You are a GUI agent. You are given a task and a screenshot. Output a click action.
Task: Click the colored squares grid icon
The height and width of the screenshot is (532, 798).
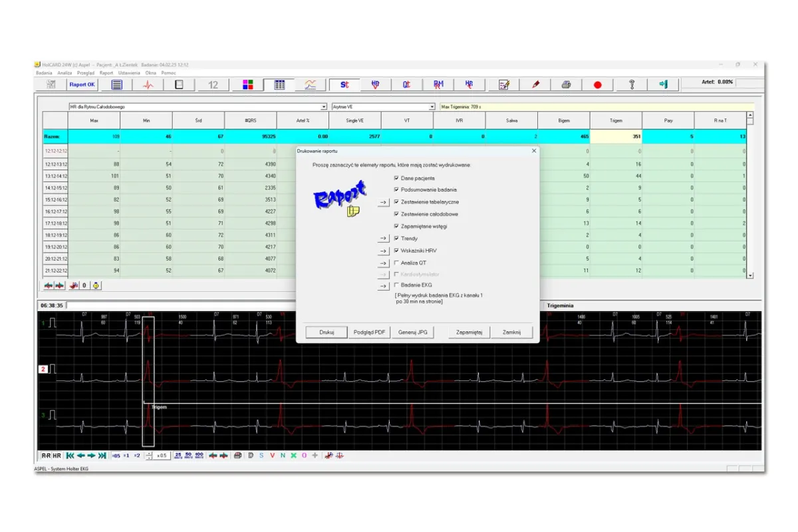(x=247, y=84)
